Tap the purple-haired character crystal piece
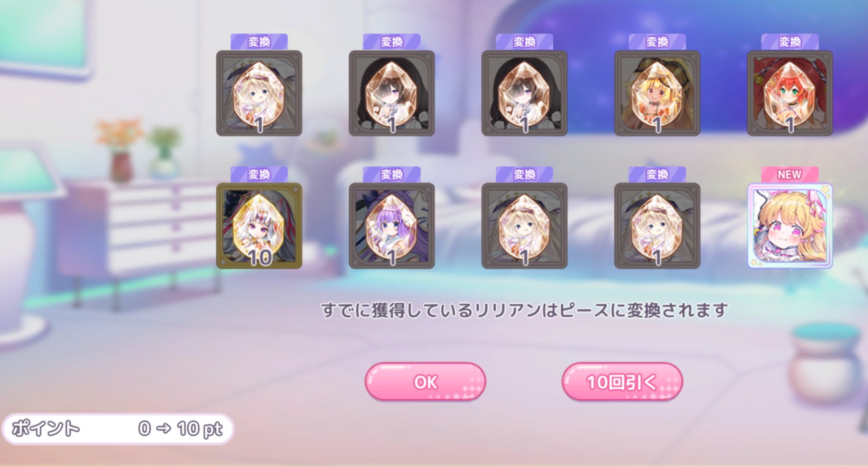Screen dimensions: 868x467 pos(392,225)
